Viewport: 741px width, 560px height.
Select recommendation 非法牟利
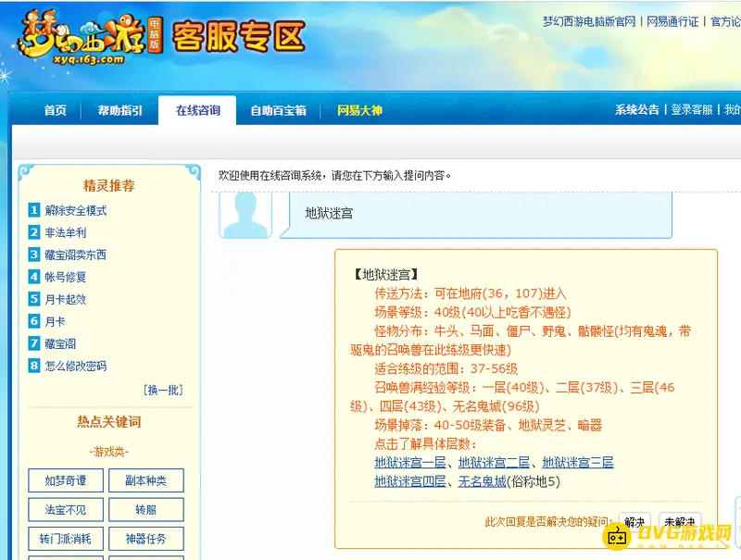(x=66, y=232)
